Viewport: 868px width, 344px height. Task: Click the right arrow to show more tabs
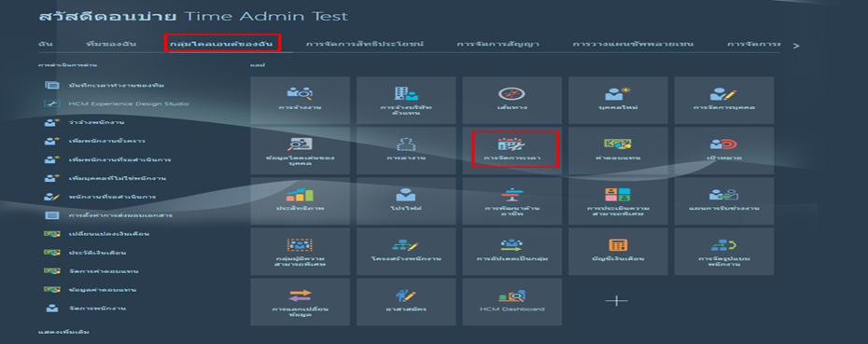[796, 46]
